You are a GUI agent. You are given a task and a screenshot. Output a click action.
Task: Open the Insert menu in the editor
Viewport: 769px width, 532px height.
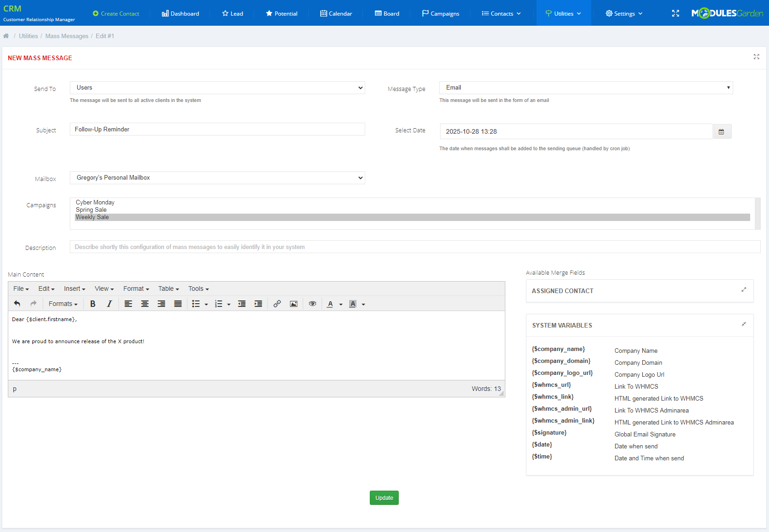[74, 289]
